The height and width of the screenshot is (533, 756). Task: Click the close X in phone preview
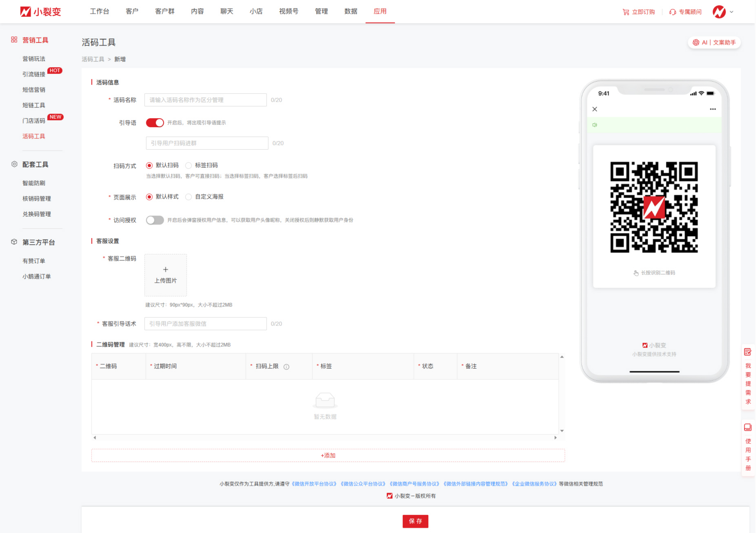pos(594,109)
